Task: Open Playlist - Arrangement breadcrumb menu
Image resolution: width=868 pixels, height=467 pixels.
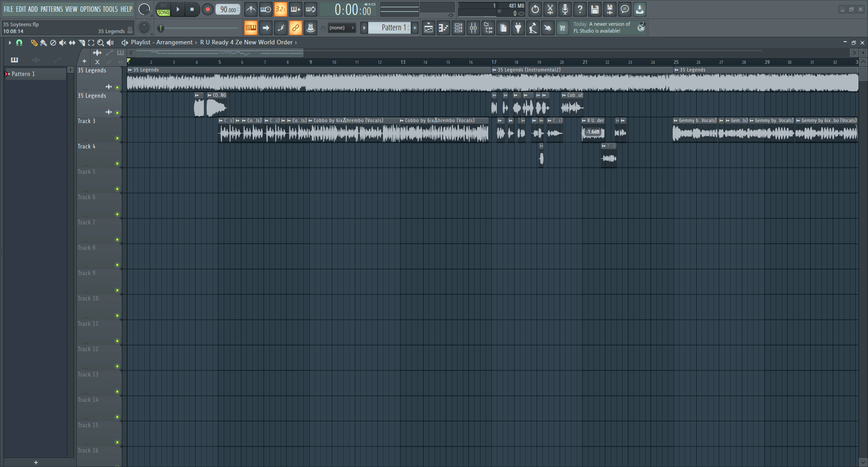Action: (162, 42)
